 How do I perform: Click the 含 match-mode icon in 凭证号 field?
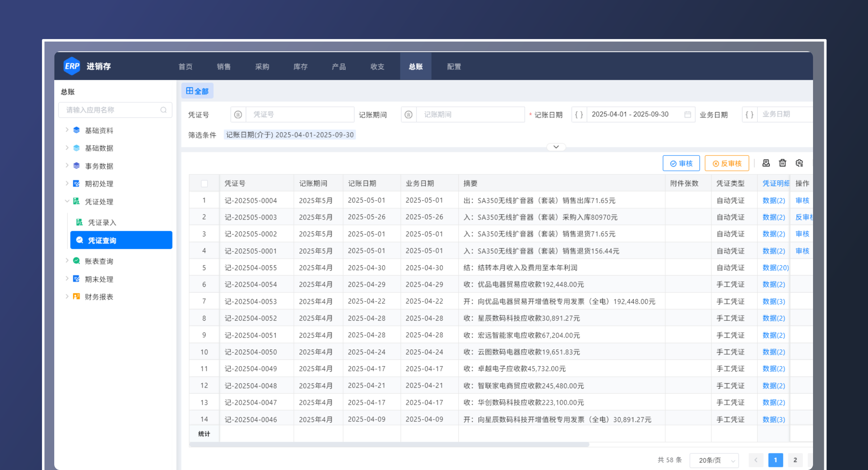238,114
